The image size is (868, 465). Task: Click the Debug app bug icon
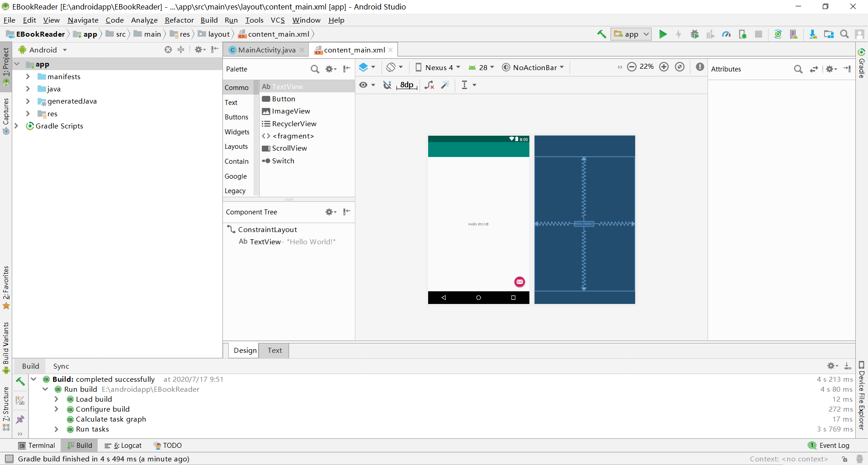(x=695, y=34)
